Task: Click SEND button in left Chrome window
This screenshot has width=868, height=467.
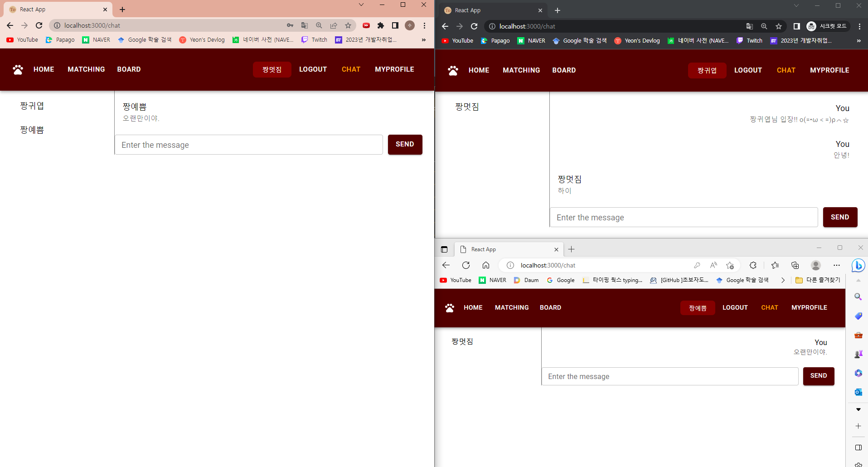Action: [x=405, y=144]
